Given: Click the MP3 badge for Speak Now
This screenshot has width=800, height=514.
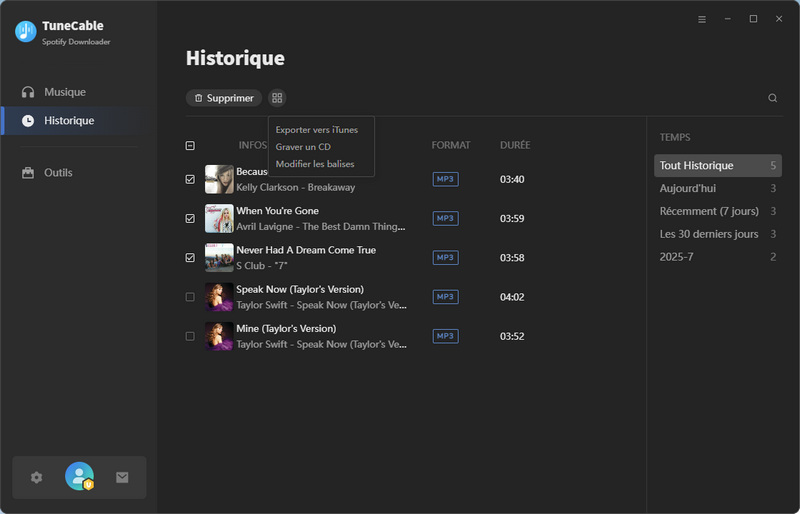Looking at the screenshot, I should tap(445, 297).
